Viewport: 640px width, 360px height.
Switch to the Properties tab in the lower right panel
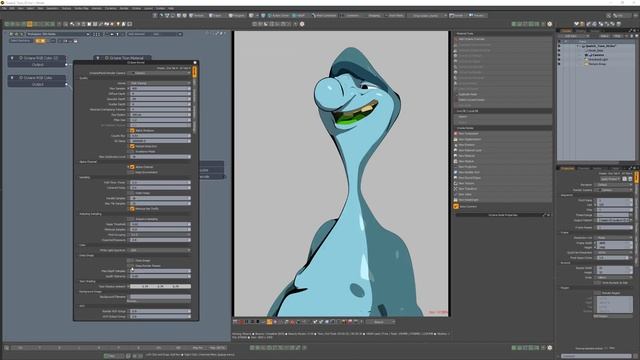(x=567, y=168)
